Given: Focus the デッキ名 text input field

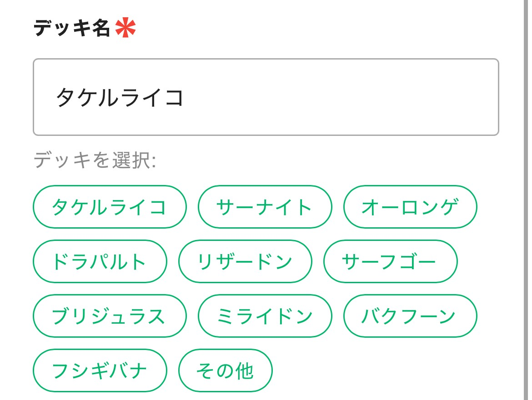Looking at the screenshot, I should click(x=266, y=97).
